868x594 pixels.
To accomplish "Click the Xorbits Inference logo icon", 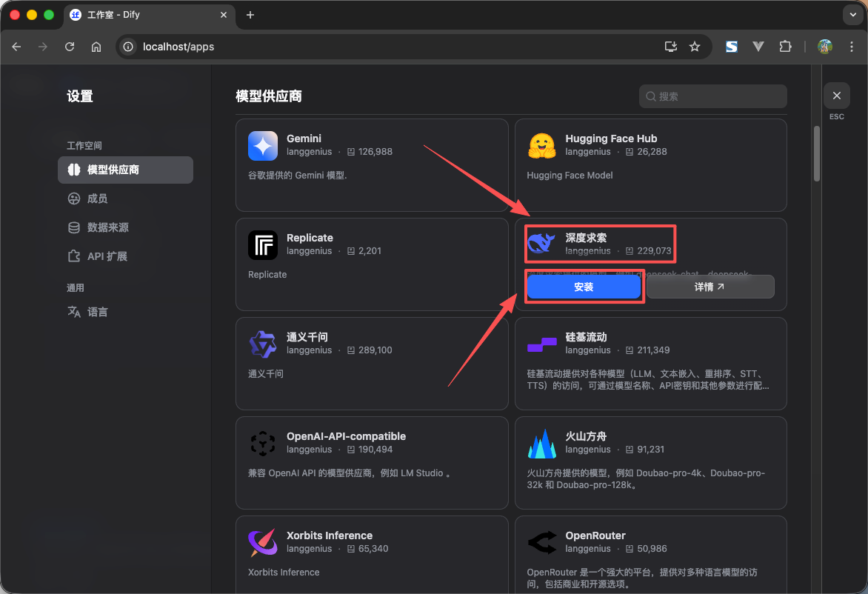I will [x=263, y=543].
